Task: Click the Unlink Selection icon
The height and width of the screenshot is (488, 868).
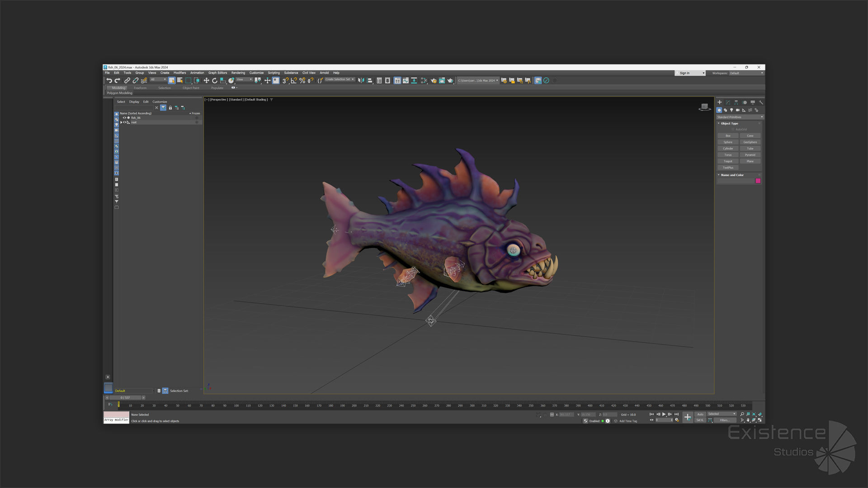Action: (x=136, y=80)
